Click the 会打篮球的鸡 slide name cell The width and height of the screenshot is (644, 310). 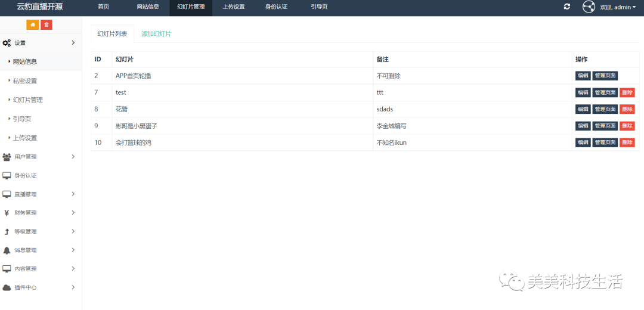[242, 143]
